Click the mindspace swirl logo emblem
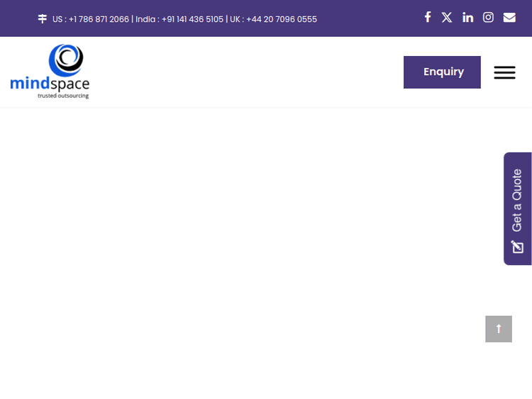The image size is (532, 399). point(66,60)
